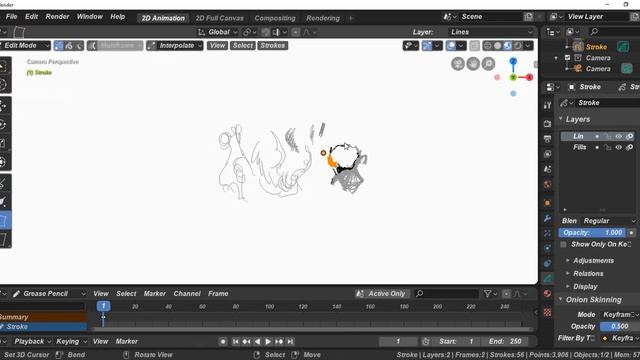
Task: Hide the Fills layer with eye icon
Action: coord(619,147)
